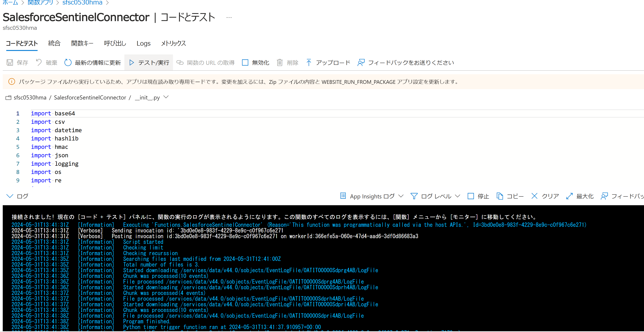
Task: Expand the __init__.py file dropdown
Action: (166, 97)
